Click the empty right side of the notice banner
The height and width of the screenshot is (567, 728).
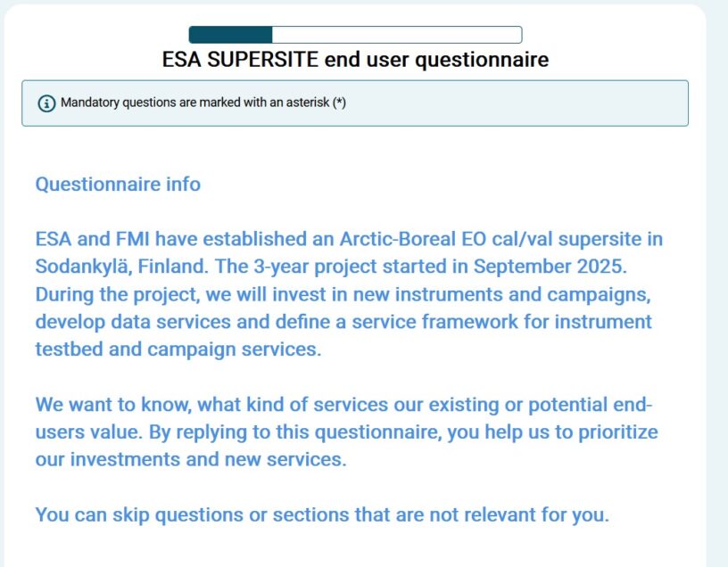535,103
